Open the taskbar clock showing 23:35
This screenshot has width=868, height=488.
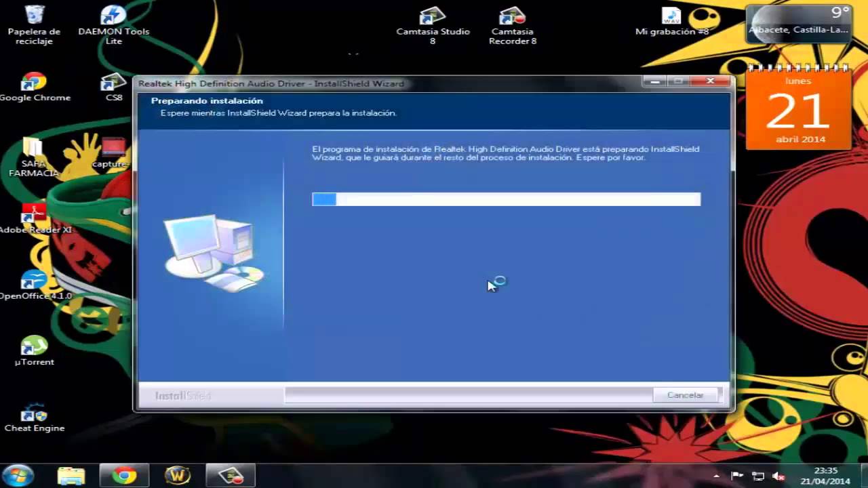tap(825, 476)
